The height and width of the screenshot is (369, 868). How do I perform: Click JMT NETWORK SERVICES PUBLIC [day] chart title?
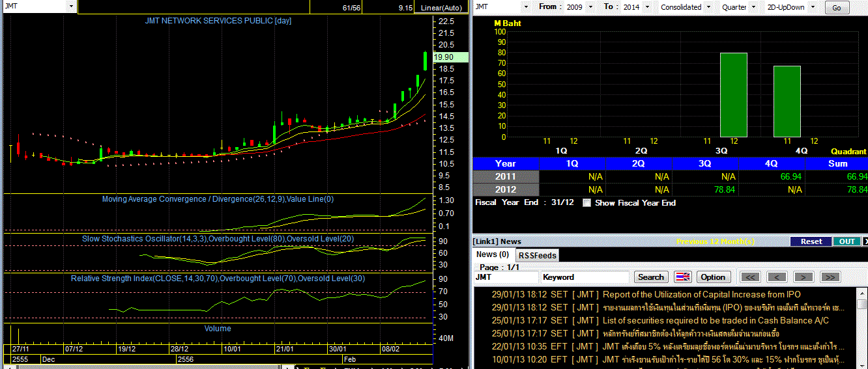coord(218,21)
